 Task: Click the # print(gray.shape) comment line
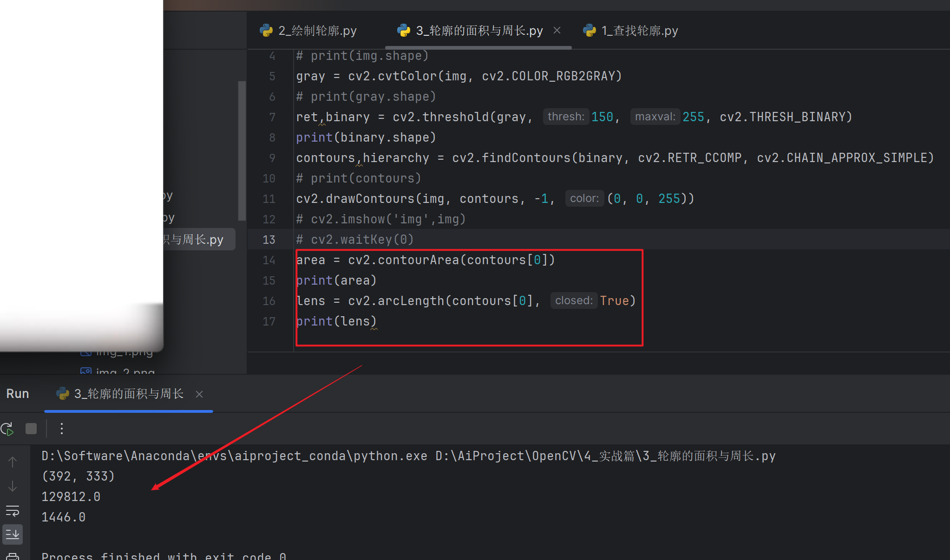click(x=366, y=97)
